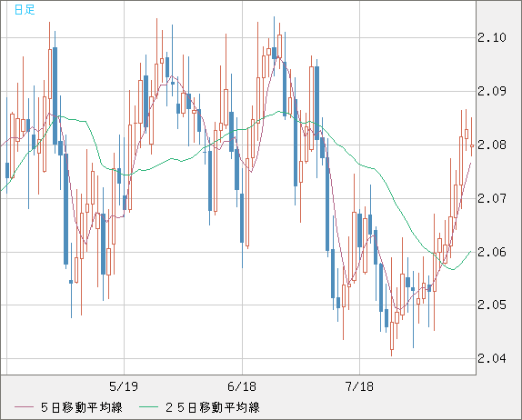Click the green 25-day legend line swatch
Screen dimensions: 522x420
tap(148, 407)
